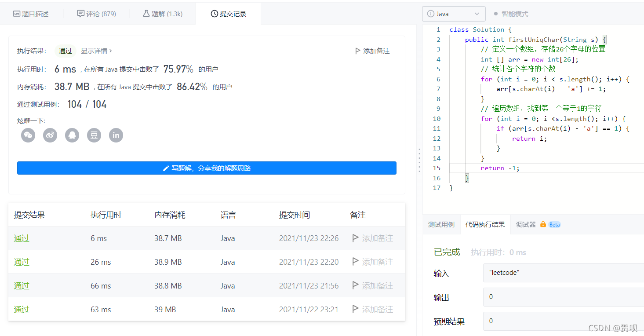Image resolution: width=644 pixels, height=336 pixels.
Task: Open the 6 ms 通过 submission link
Action: [22, 238]
